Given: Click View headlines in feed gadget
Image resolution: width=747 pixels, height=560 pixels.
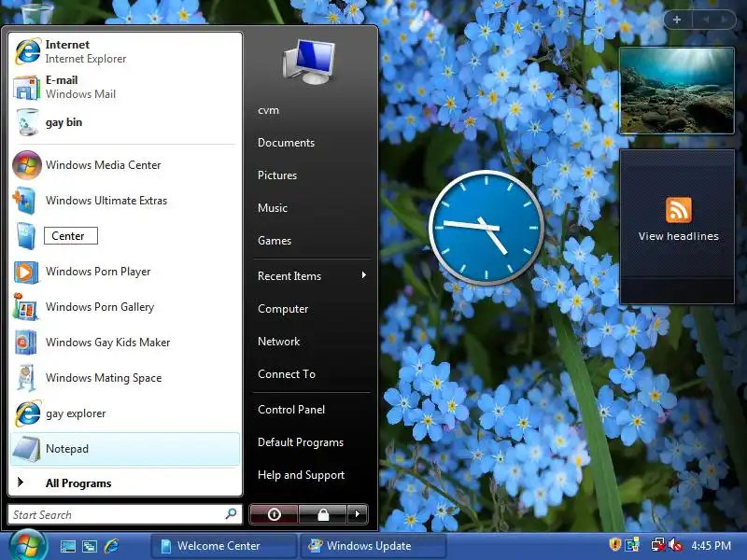Looking at the screenshot, I should click(679, 236).
